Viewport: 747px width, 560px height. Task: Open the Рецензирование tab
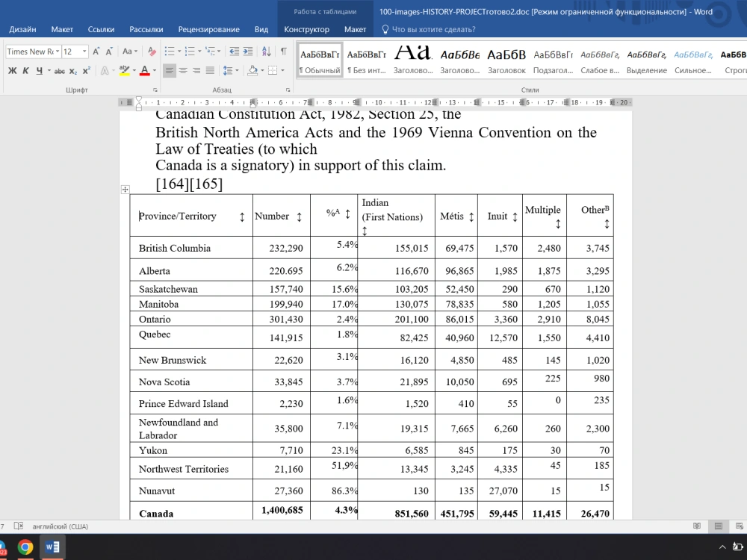click(x=208, y=29)
